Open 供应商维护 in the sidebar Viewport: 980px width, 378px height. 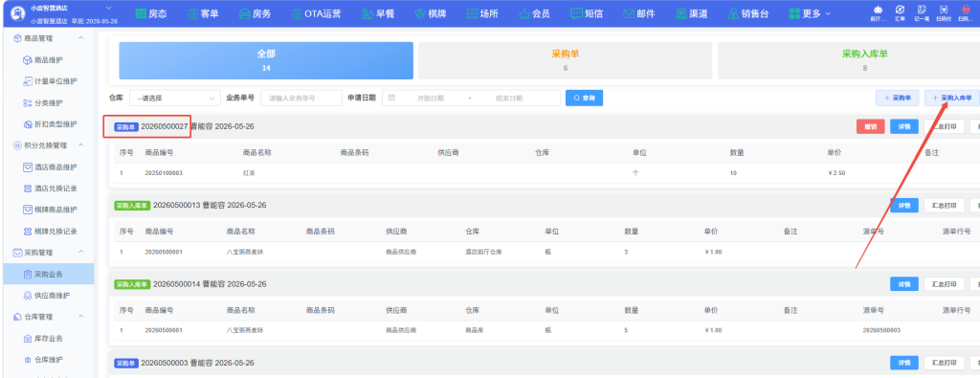click(47, 295)
